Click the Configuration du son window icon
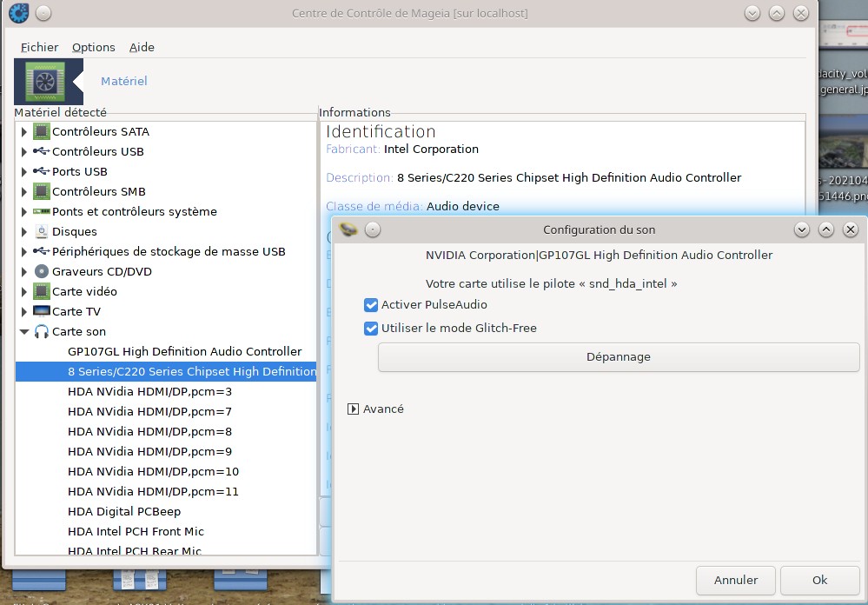 click(348, 229)
